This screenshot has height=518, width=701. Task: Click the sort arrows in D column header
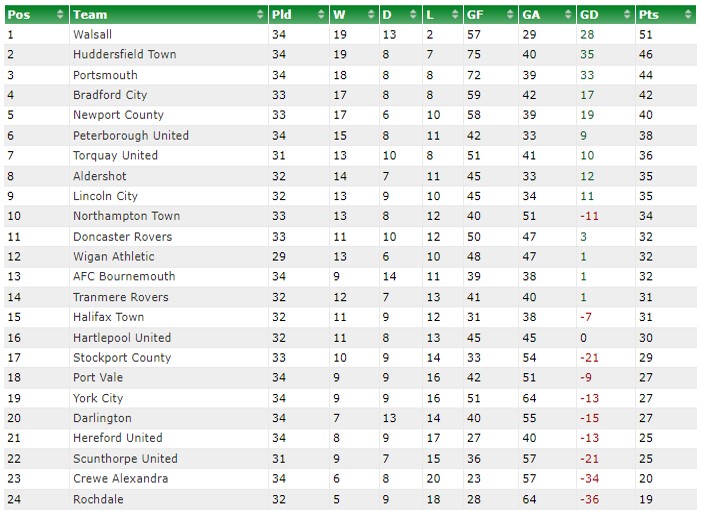pos(414,15)
